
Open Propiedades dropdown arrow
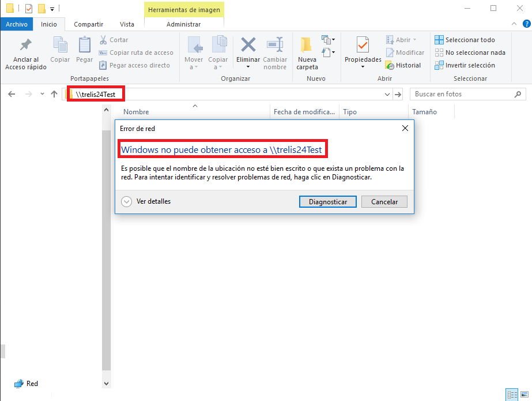click(x=363, y=67)
